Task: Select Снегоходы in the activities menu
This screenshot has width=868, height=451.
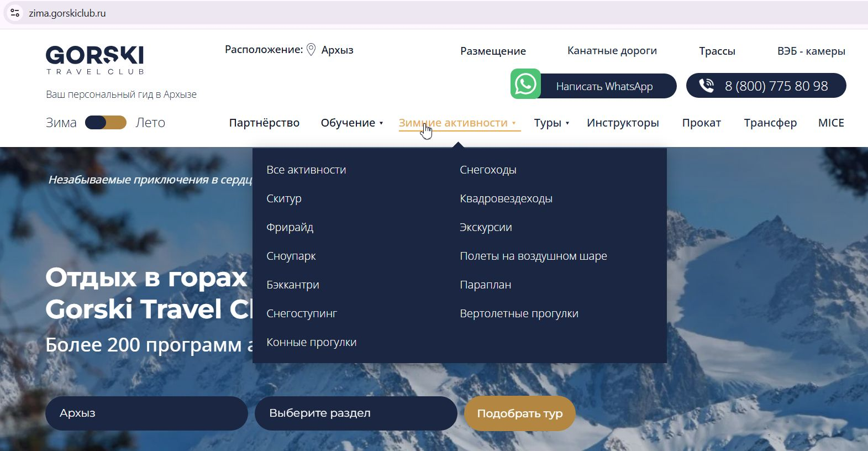Action: point(488,170)
